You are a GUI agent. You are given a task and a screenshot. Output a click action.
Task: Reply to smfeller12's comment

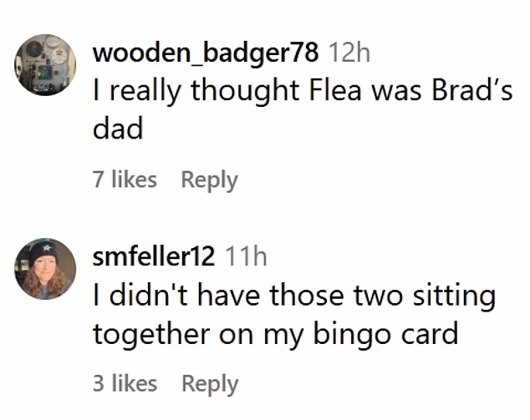click(x=210, y=383)
